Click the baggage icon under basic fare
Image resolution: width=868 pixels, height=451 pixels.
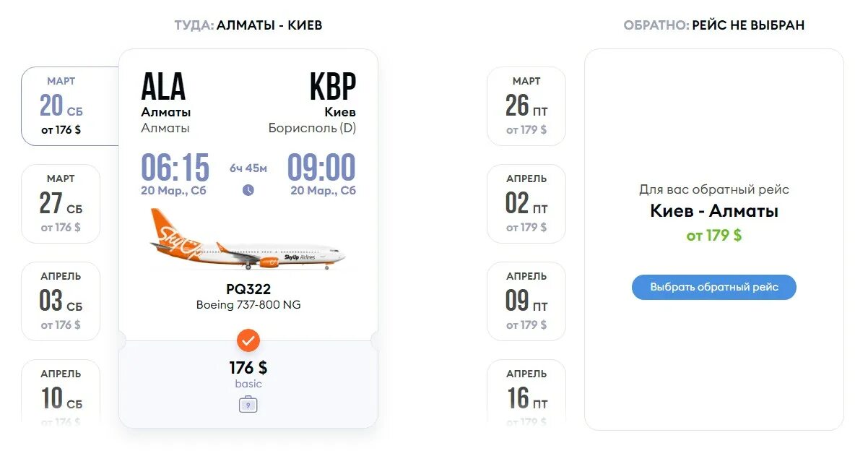click(248, 404)
